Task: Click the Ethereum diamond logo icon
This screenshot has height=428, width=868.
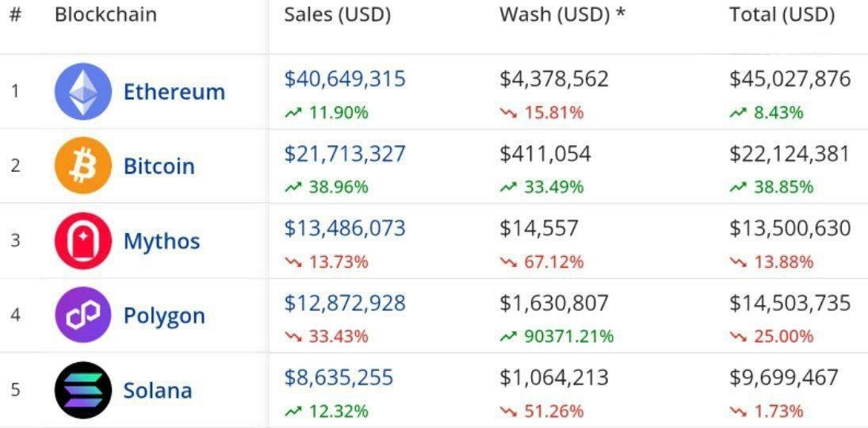Action: [x=83, y=91]
